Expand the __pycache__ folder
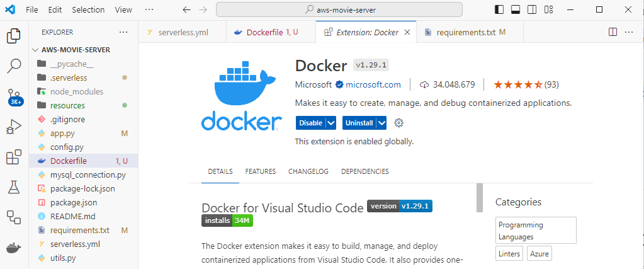The height and width of the screenshot is (269, 644). (83, 64)
